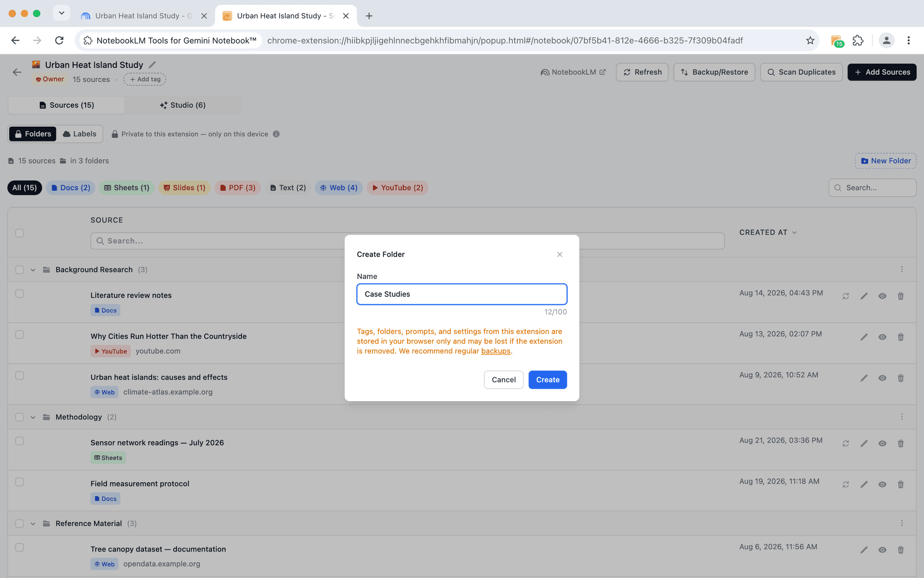The width and height of the screenshot is (924, 578).
Task: Open the Reference Material folder options menu
Action: click(902, 524)
